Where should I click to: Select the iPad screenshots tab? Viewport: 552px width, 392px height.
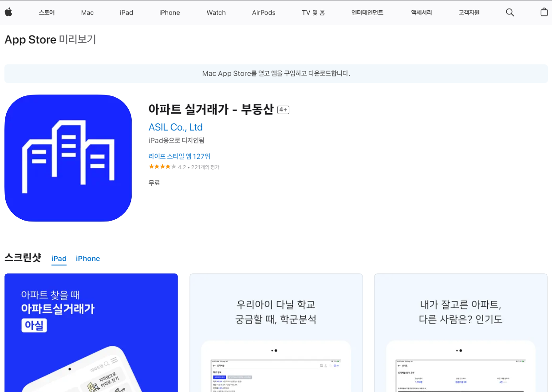(x=59, y=258)
